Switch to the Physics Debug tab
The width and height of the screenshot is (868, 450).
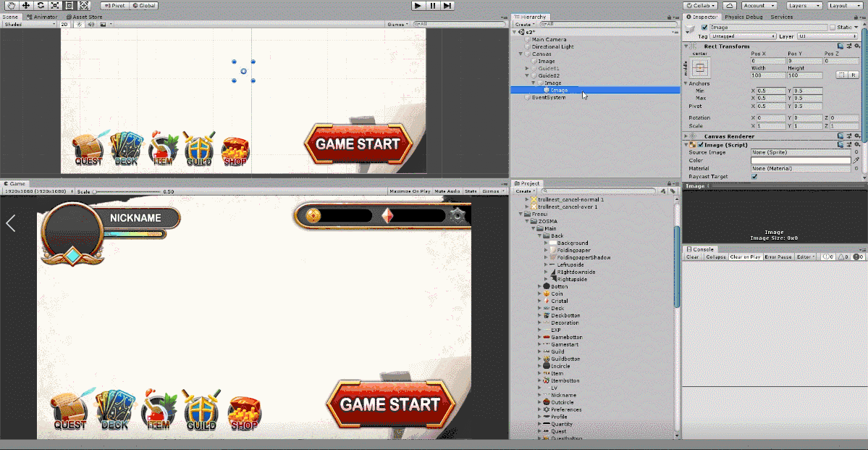click(x=743, y=17)
